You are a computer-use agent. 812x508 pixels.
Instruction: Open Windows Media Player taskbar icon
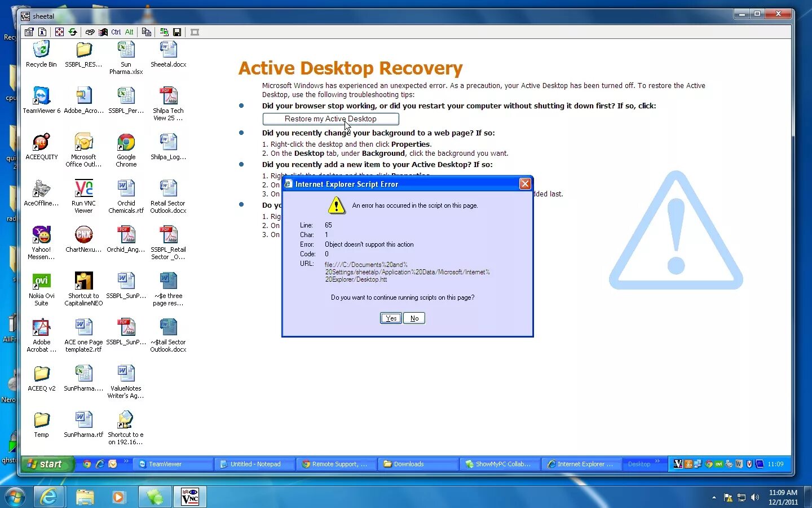tap(118, 497)
